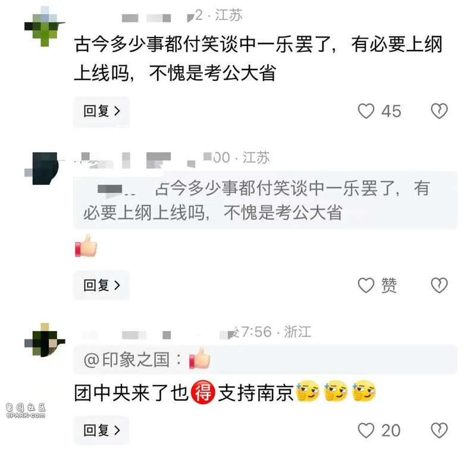This screenshot has height=450, width=476.
Task: Like the third comment with 20 likes
Action: point(366,430)
